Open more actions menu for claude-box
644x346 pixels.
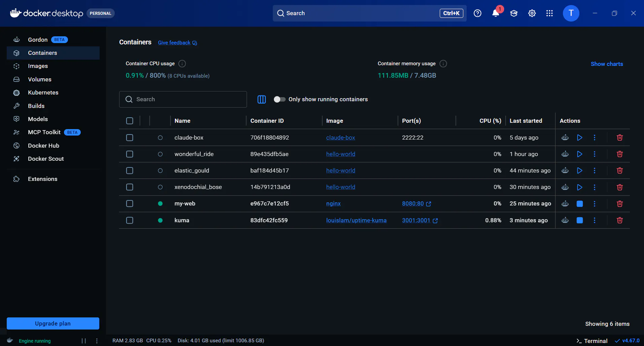[595, 138]
